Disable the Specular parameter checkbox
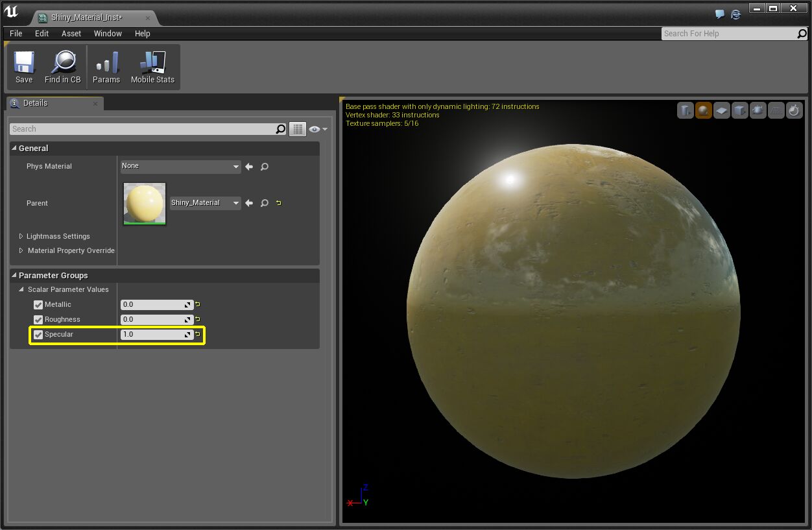The image size is (812, 530). pyautogui.click(x=38, y=335)
